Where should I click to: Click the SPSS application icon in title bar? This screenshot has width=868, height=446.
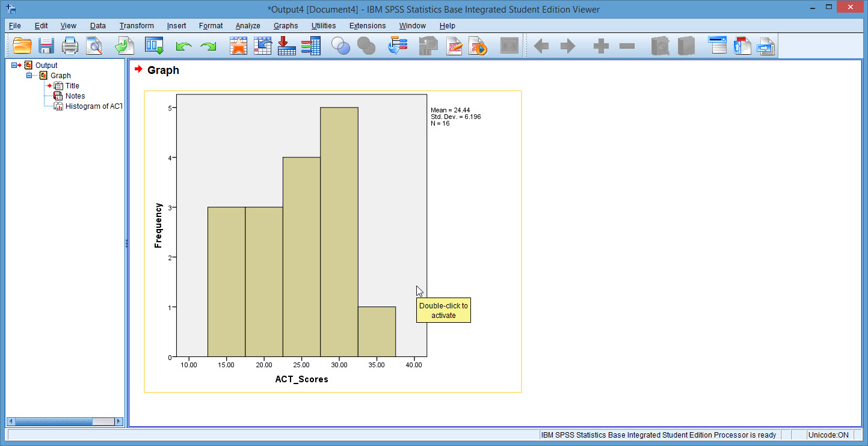tap(11, 9)
